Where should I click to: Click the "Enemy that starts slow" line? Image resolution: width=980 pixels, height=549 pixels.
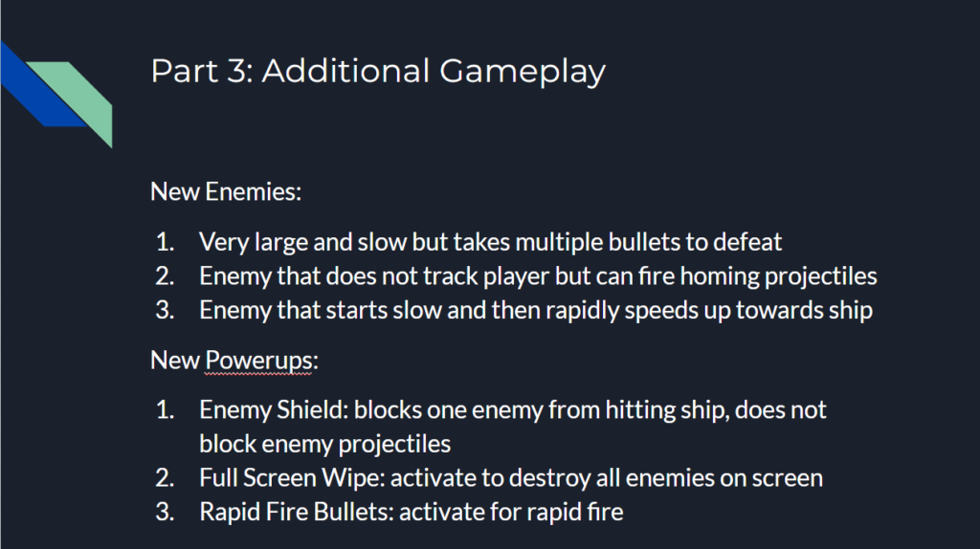[316, 311]
